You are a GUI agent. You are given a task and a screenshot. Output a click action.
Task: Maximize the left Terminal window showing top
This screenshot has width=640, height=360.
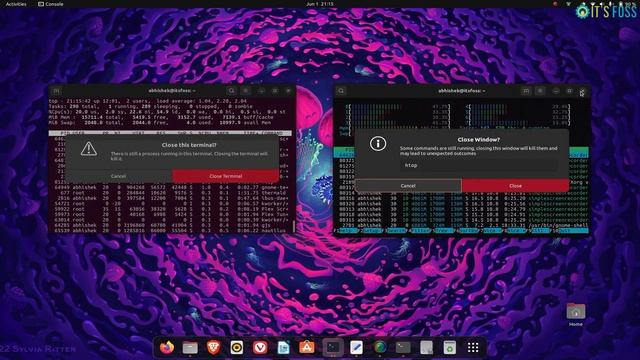(x=275, y=91)
